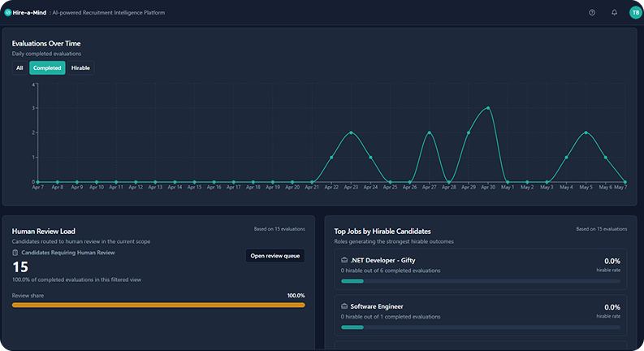Image resolution: width=644 pixels, height=351 pixels.
Task: Click the 100.0% review share value
Action: coord(296,296)
